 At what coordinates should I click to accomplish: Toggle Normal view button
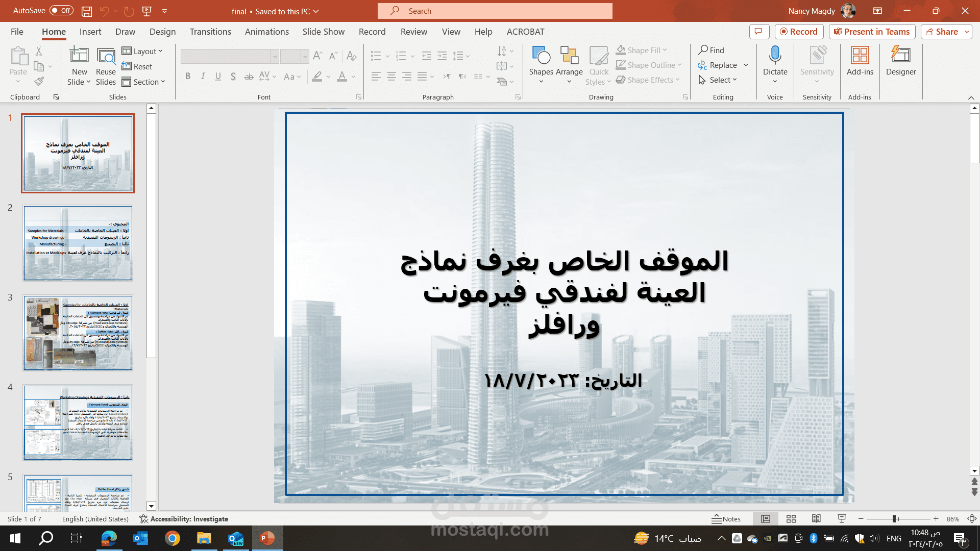point(766,519)
